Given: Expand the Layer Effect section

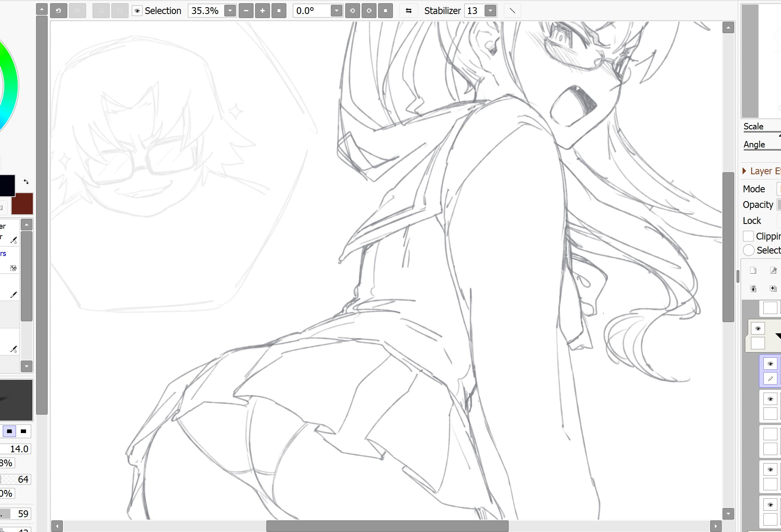Looking at the screenshot, I should (744, 171).
